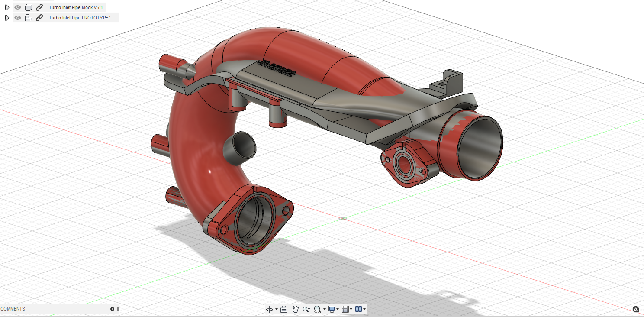Viewport: 644px width, 317px height.
Task: Hide the Turbo Inlet Pipe Mock v6:1 component
Action: [18, 7]
